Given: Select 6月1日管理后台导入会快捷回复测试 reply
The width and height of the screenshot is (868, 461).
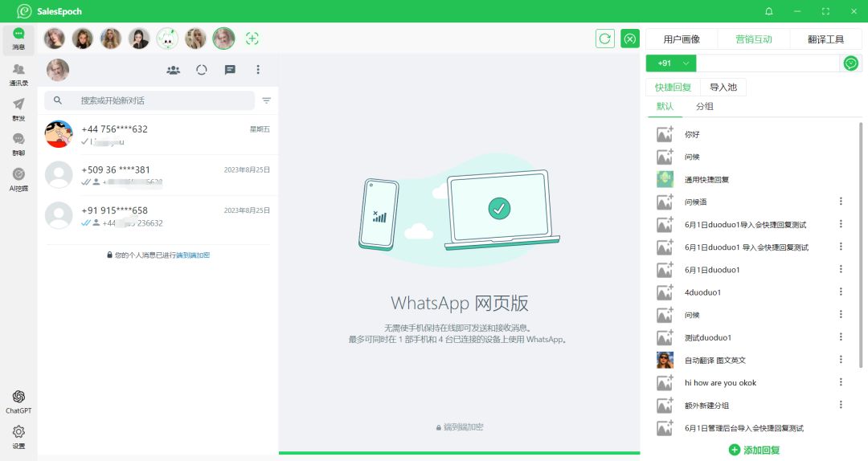Looking at the screenshot, I should click(x=744, y=428).
